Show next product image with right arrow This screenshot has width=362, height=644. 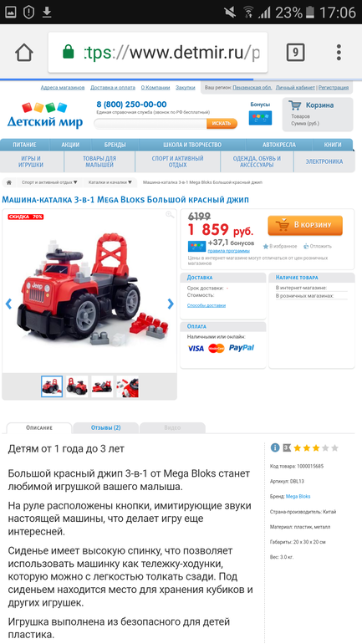pyautogui.click(x=171, y=304)
